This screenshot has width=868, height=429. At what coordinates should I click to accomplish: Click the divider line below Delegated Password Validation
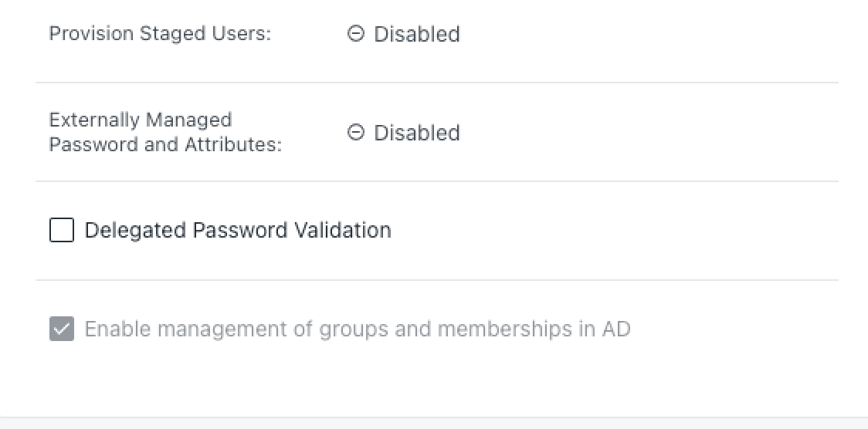436,280
